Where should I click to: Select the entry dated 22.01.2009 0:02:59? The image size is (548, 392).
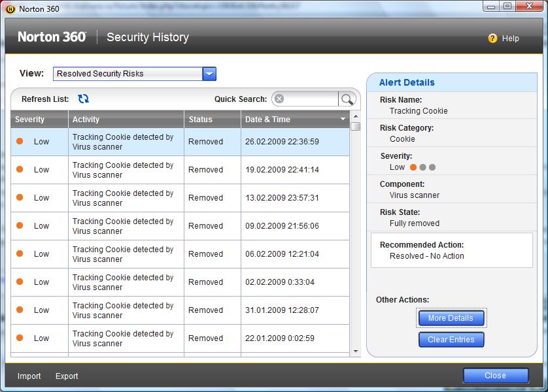coord(180,338)
